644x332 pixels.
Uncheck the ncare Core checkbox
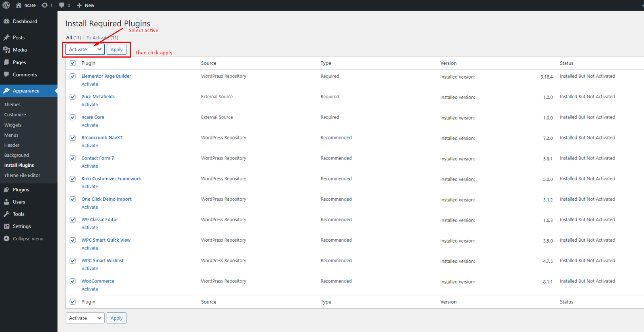(x=72, y=117)
